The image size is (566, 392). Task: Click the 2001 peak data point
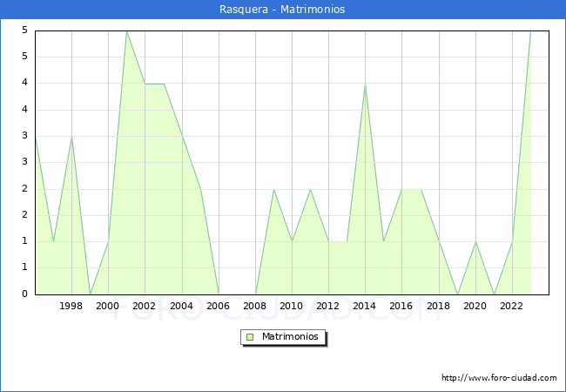pos(126,31)
